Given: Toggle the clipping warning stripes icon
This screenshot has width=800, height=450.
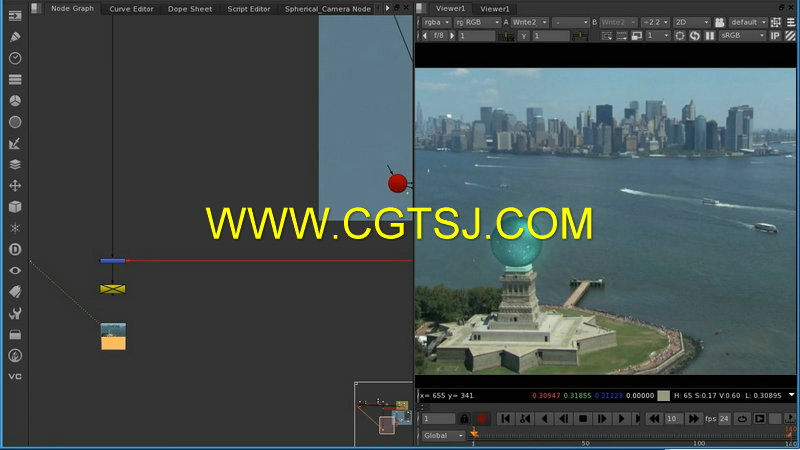Looking at the screenshot, I should pos(790,36).
